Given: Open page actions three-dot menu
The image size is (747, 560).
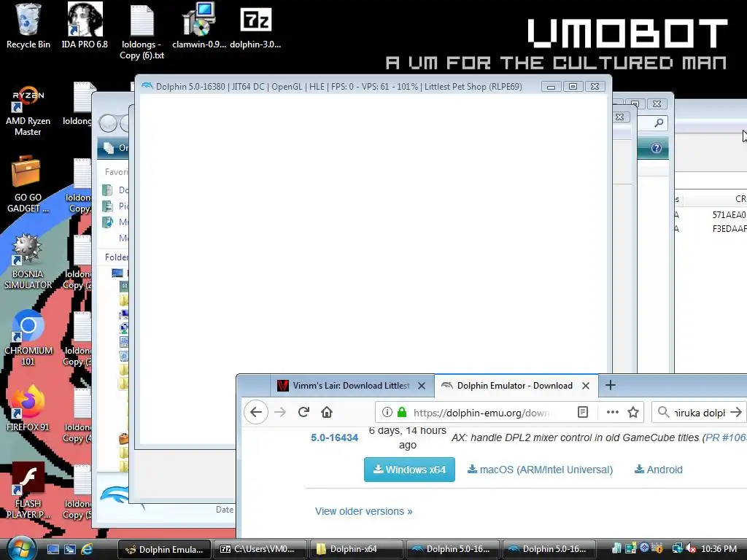Looking at the screenshot, I should 612,412.
